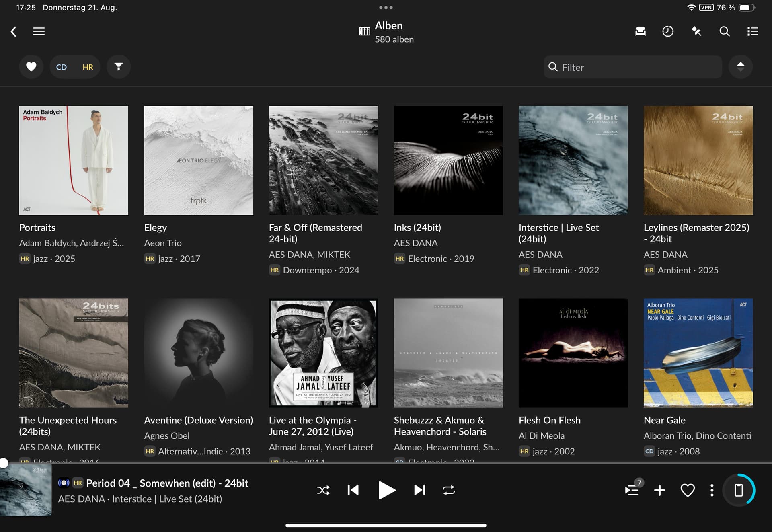Toggle repeat mode
This screenshot has height=532, width=772.
(x=449, y=490)
